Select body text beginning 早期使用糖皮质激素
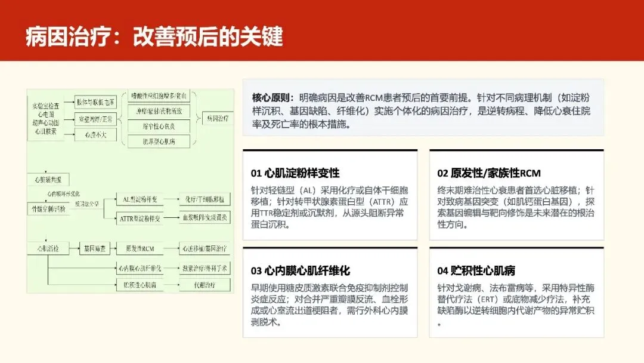 pyautogui.click(x=329, y=304)
